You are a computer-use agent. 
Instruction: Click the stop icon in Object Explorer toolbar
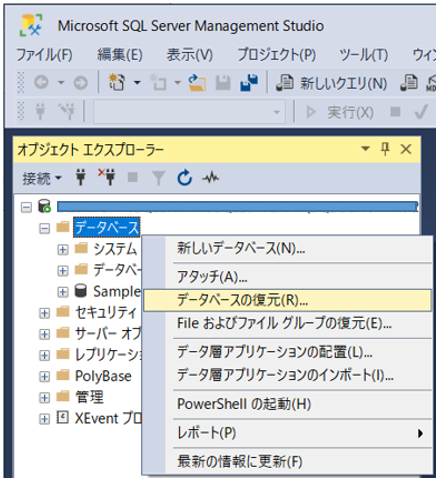tap(133, 177)
